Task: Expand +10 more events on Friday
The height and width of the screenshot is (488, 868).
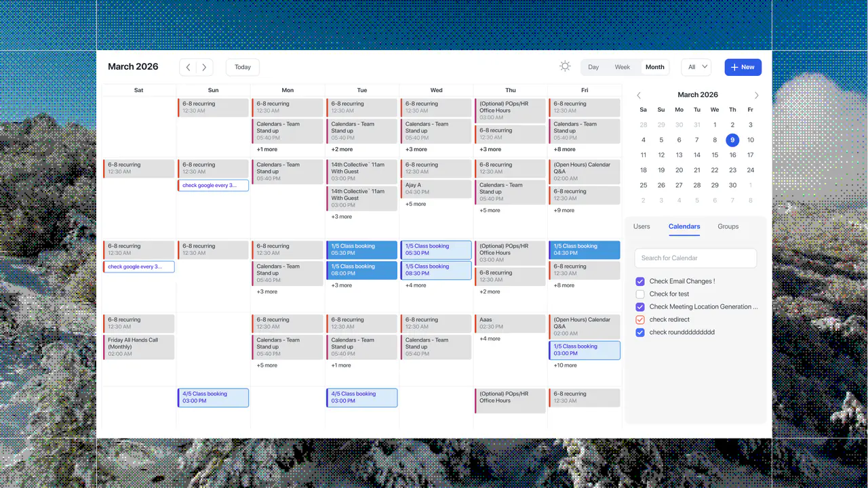Action: coord(566,365)
